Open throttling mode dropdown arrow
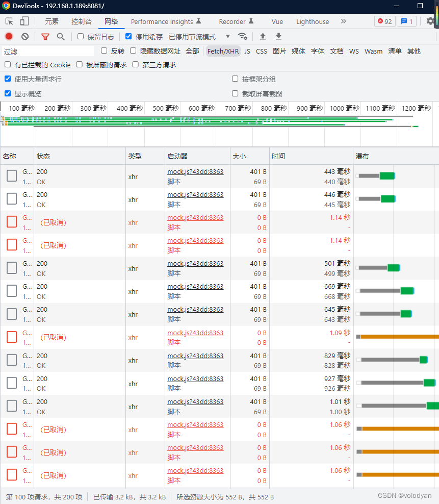 coord(228,37)
